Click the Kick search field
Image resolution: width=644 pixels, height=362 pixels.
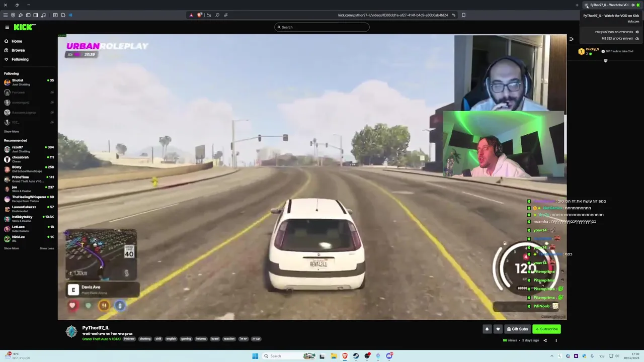coord(322,27)
